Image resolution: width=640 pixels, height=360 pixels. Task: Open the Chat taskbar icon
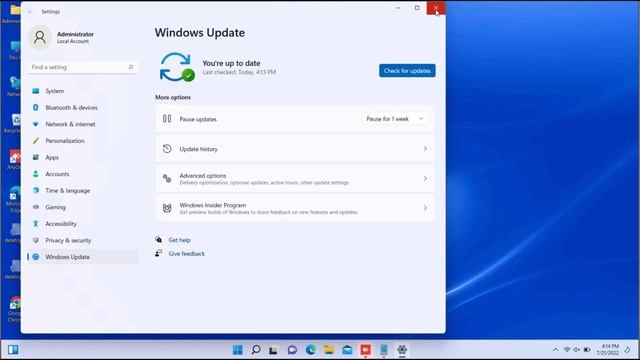coord(292,350)
